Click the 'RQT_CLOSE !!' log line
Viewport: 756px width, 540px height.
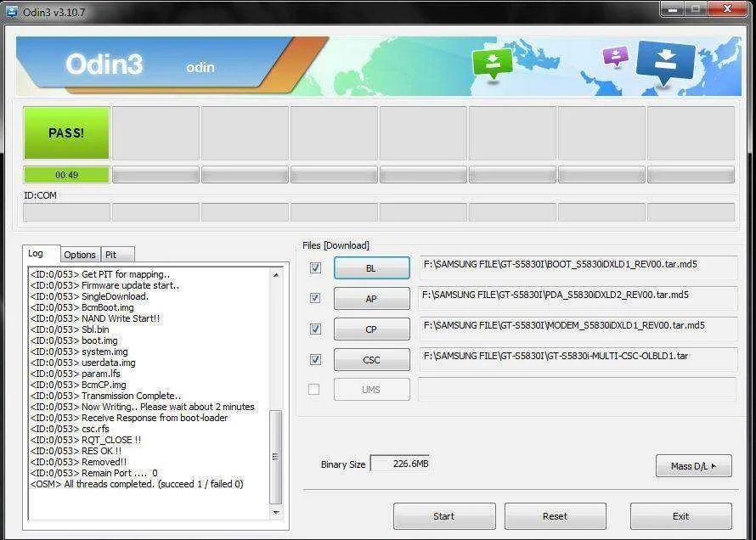click(85, 440)
